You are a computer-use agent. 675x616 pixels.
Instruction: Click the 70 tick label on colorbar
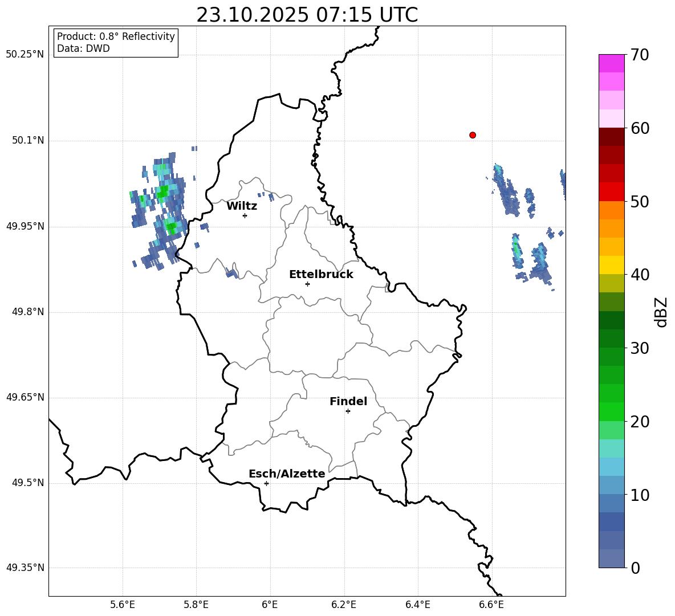pos(640,55)
